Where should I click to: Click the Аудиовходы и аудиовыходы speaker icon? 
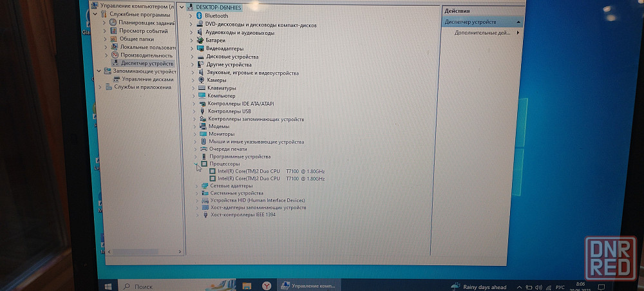(x=200, y=32)
